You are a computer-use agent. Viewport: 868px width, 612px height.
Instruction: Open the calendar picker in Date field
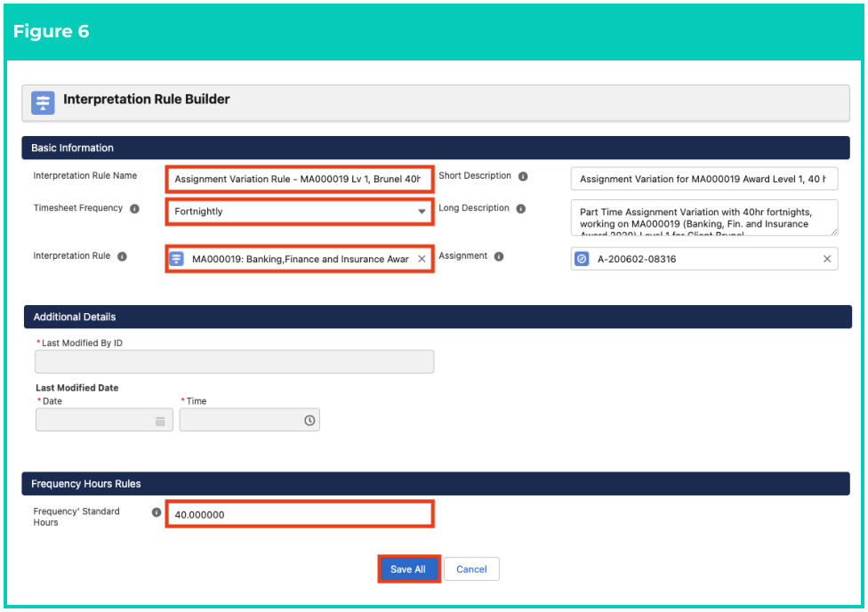point(160,422)
